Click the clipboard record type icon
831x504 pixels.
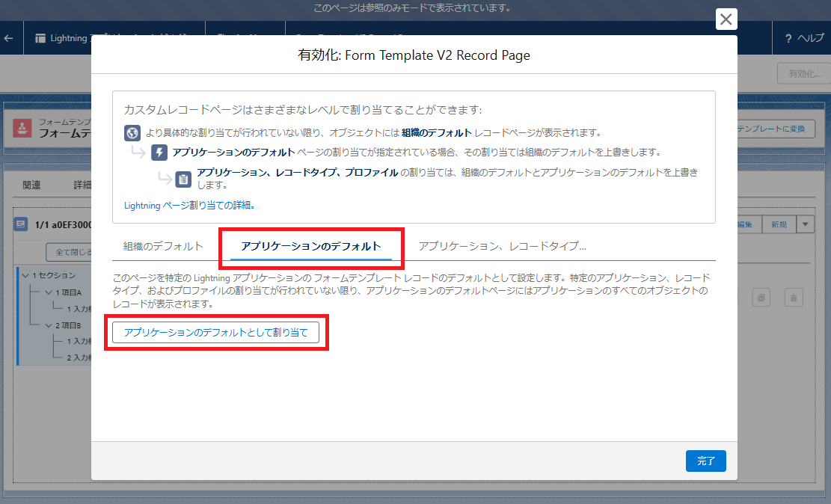click(x=183, y=179)
